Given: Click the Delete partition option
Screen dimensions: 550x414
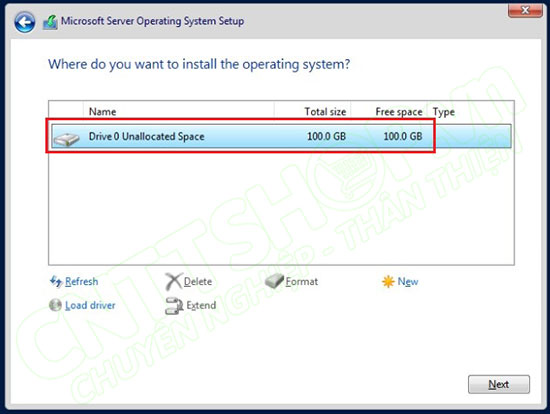Looking at the screenshot, I should (198, 281).
